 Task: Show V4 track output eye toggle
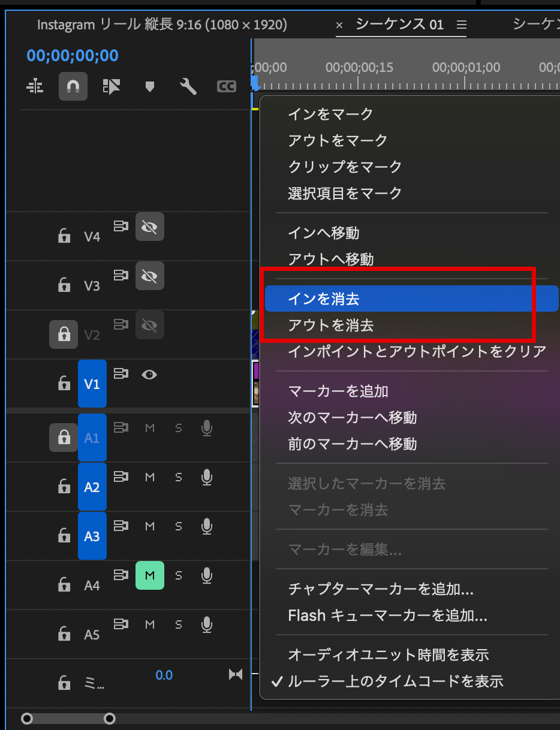pyautogui.click(x=149, y=227)
